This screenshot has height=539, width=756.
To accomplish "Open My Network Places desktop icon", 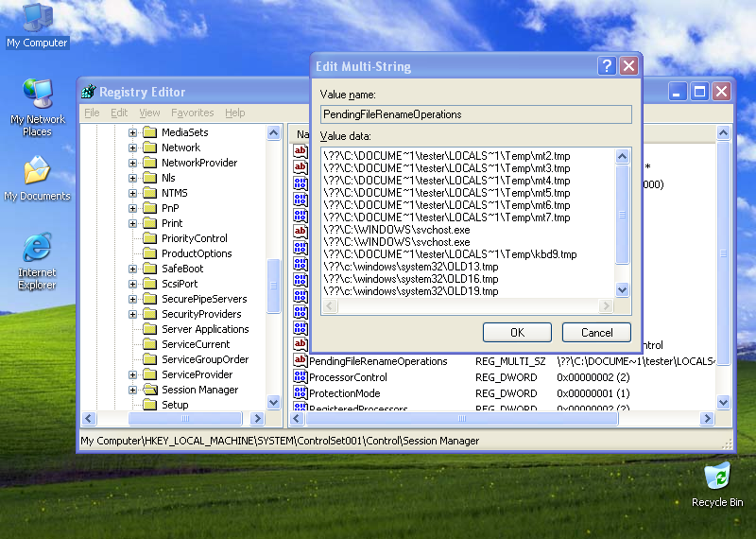I will pyautogui.click(x=37, y=107).
